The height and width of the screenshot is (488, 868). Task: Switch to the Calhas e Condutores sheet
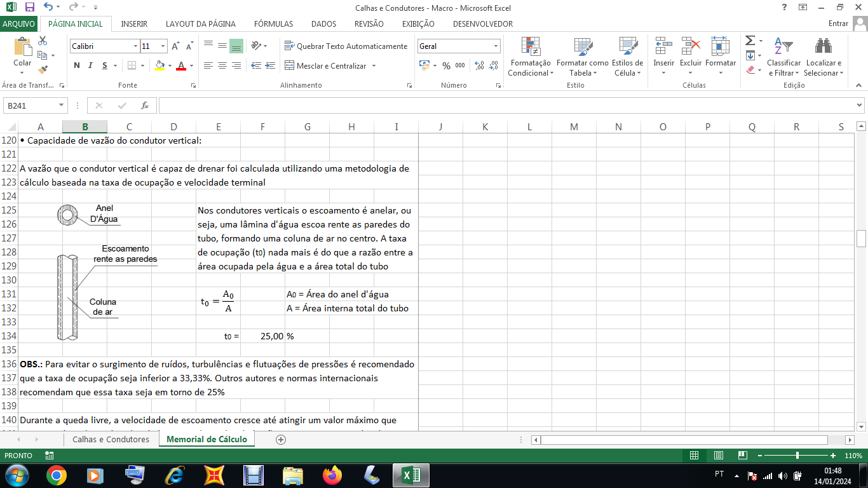[x=111, y=440]
